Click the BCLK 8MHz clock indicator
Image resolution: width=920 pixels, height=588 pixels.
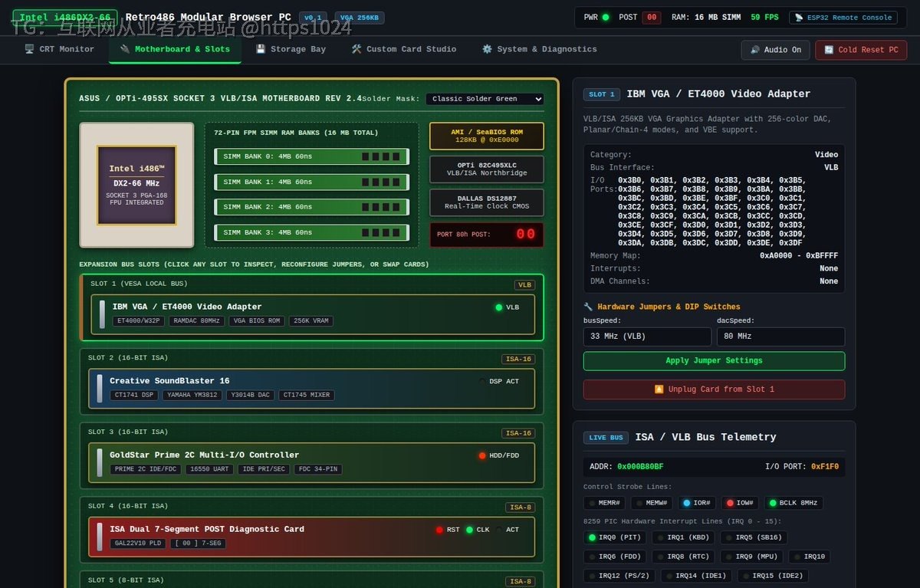click(x=793, y=503)
